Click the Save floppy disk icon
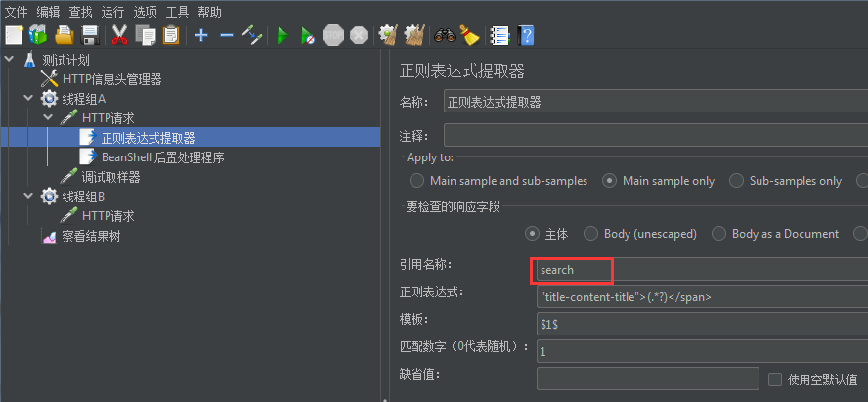The width and height of the screenshot is (868, 402). pos(90,36)
